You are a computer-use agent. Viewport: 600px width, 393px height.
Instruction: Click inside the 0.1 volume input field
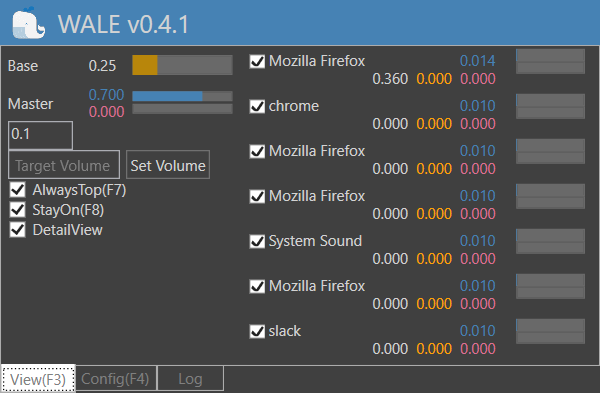point(41,135)
